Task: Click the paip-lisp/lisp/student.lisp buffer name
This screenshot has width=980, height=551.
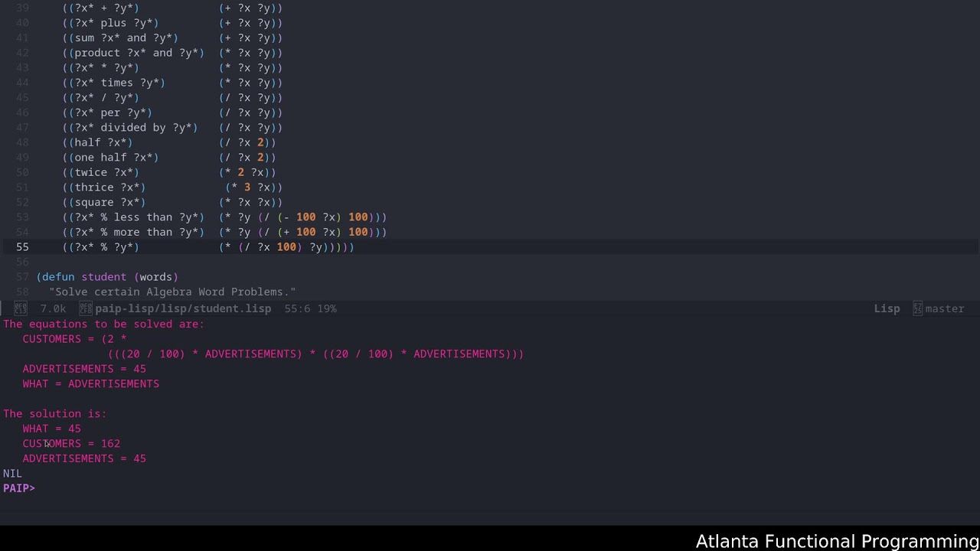Action: (x=183, y=308)
